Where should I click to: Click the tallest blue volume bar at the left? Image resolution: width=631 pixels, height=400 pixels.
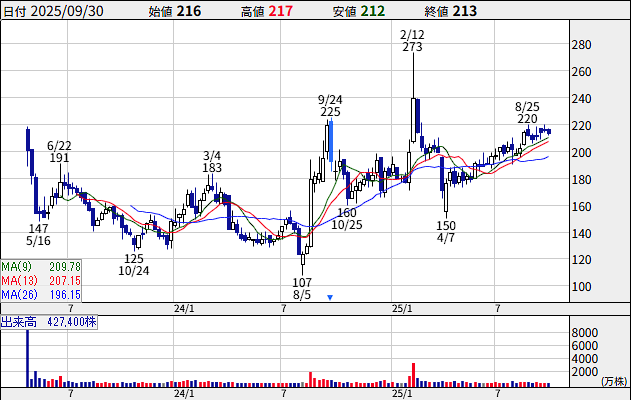click(x=28, y=358)
